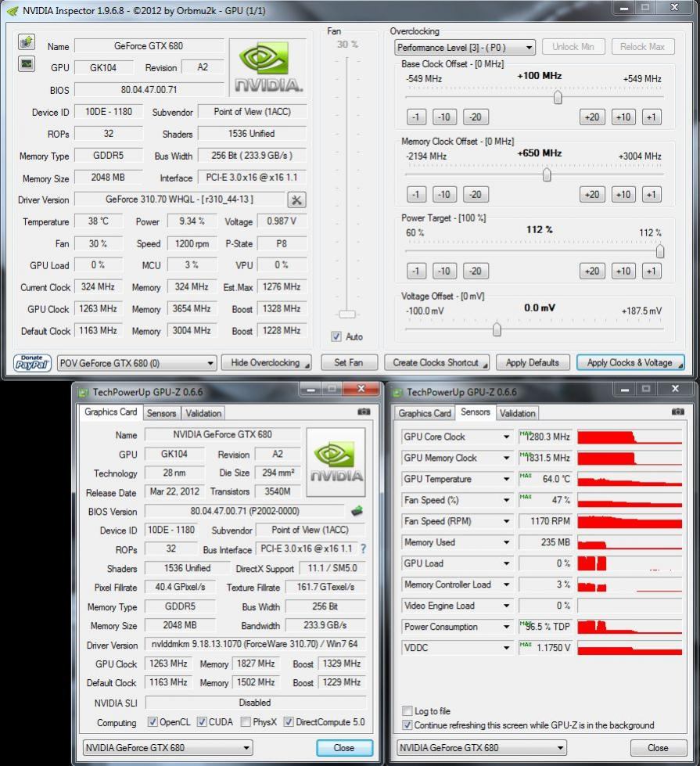Switch to Validation tab in left GPU-Z window

click(x=203, y=413)
